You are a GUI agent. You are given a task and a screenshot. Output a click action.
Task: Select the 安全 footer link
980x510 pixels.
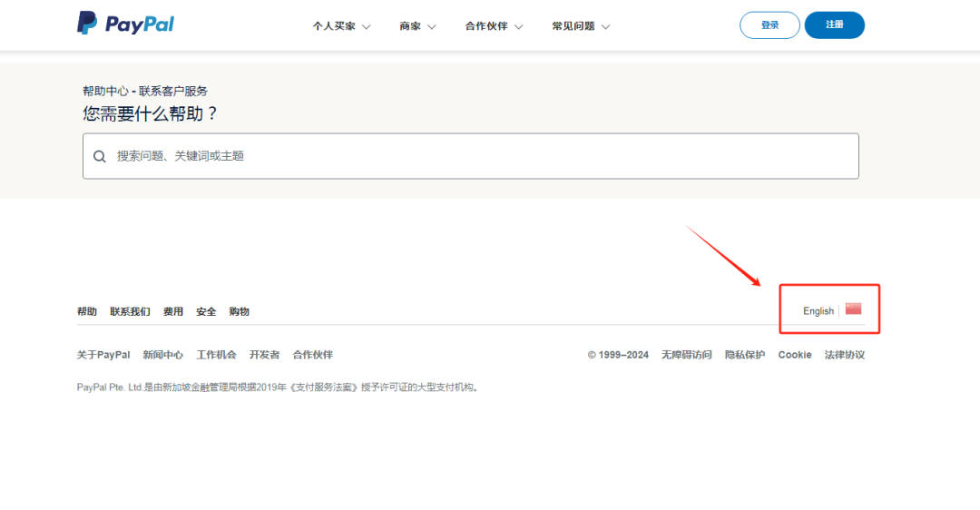[206, 311]
